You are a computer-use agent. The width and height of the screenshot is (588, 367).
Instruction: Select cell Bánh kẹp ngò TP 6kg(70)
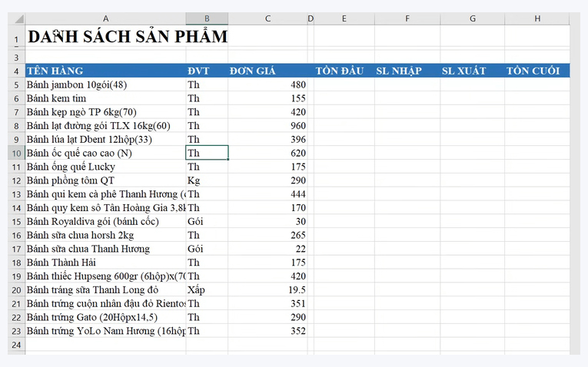coord(105,112)
